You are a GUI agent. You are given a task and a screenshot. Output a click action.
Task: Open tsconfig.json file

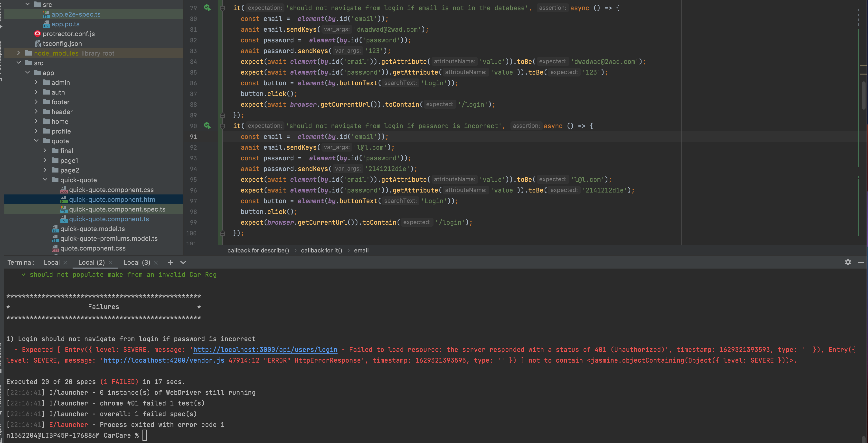click(62, 43)
